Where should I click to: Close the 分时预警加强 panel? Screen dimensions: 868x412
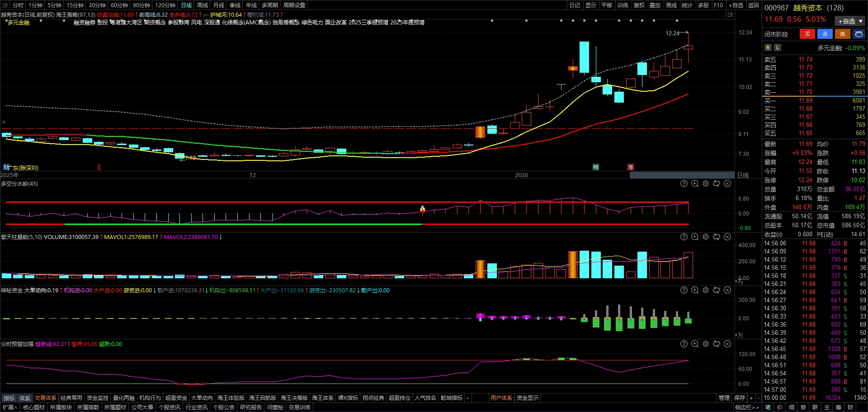click(727, 344)
